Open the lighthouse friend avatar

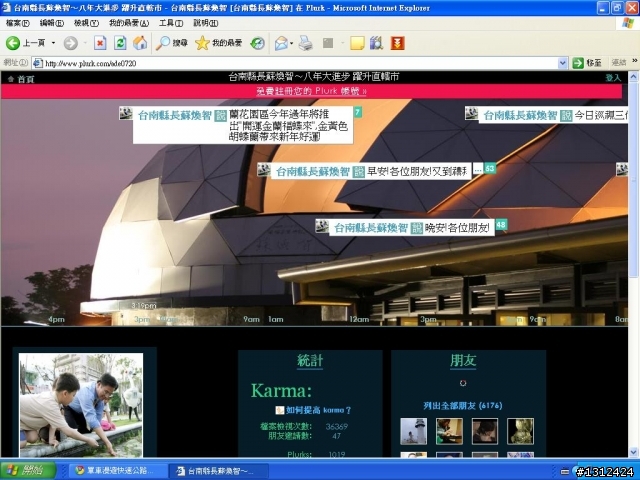pyautogui.click(x=413, y=431)
